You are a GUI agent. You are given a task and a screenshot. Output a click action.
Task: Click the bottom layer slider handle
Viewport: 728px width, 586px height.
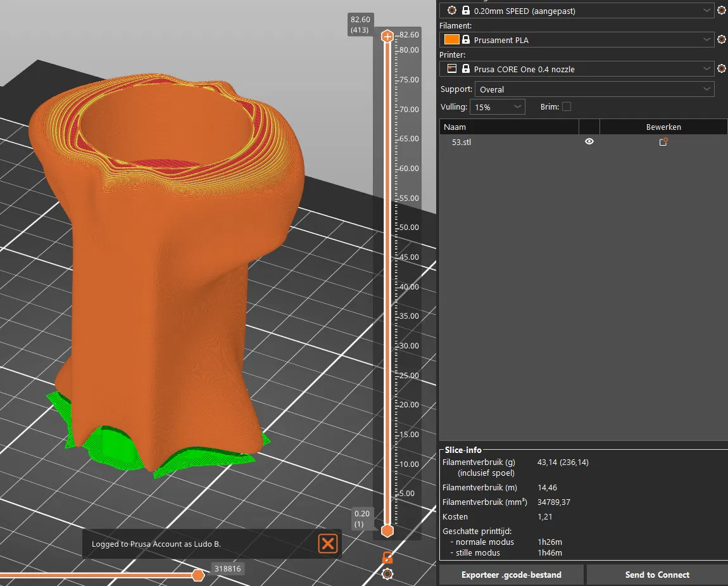[387, 530]
